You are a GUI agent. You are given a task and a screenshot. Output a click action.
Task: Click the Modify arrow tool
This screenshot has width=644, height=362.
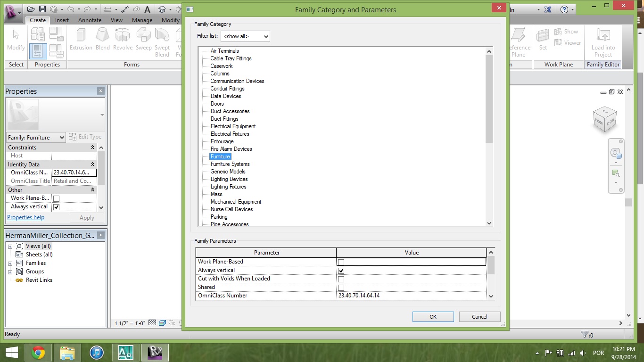click(16, 39)
